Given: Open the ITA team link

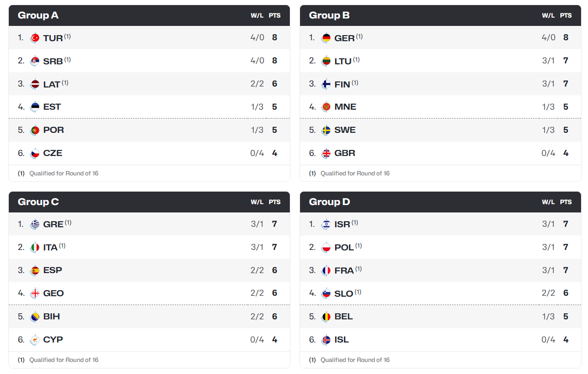Looking at the screenshot, I should point(50,248).
